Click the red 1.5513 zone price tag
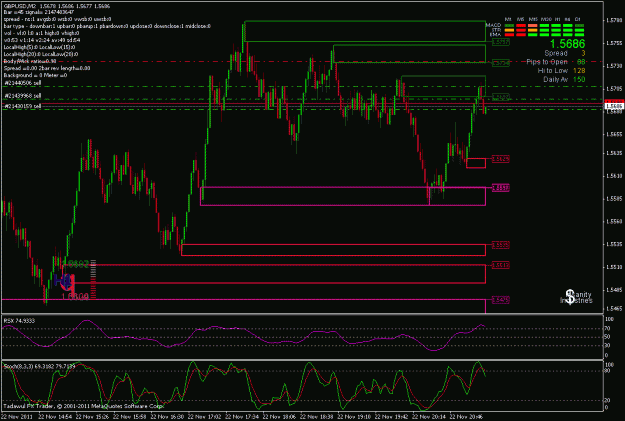Screen dimensions: 625x421 [501, 265]
